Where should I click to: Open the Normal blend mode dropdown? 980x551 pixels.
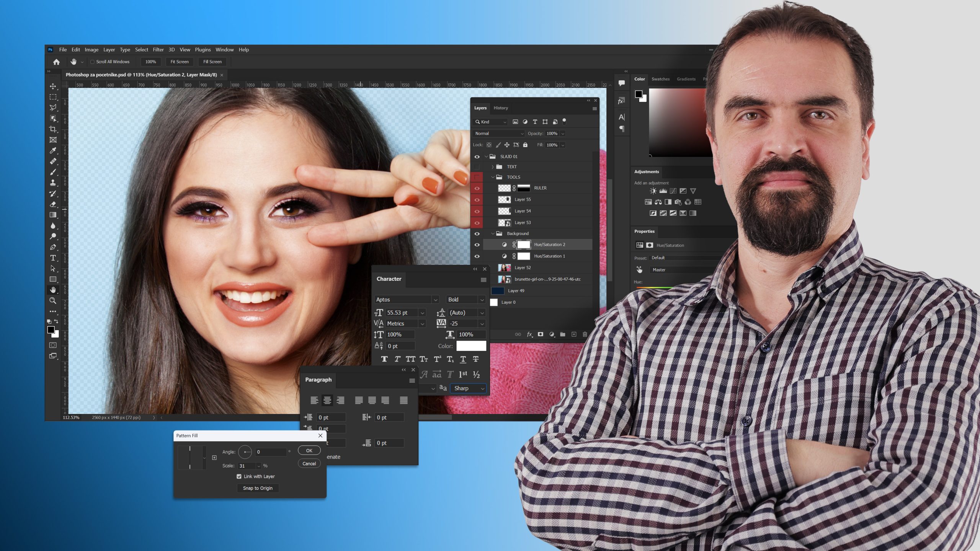click(499, 134)
